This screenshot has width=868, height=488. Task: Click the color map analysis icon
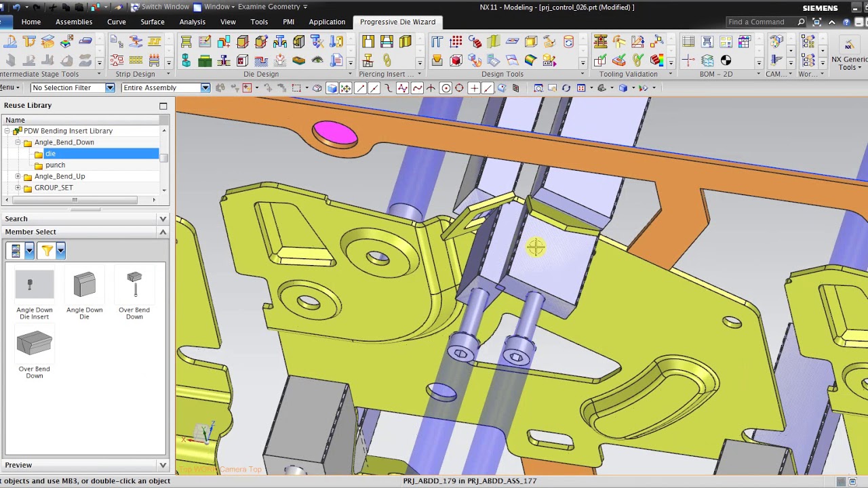click(656, 61)
